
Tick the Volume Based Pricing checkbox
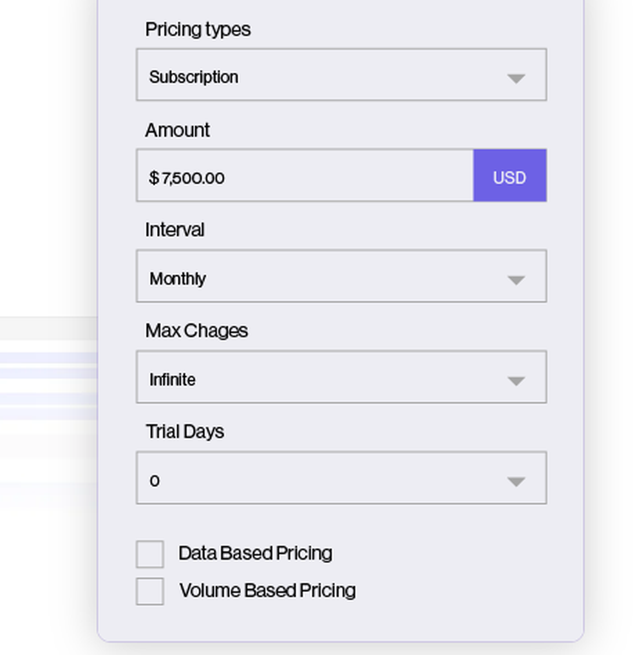click(x=150, y=591)
